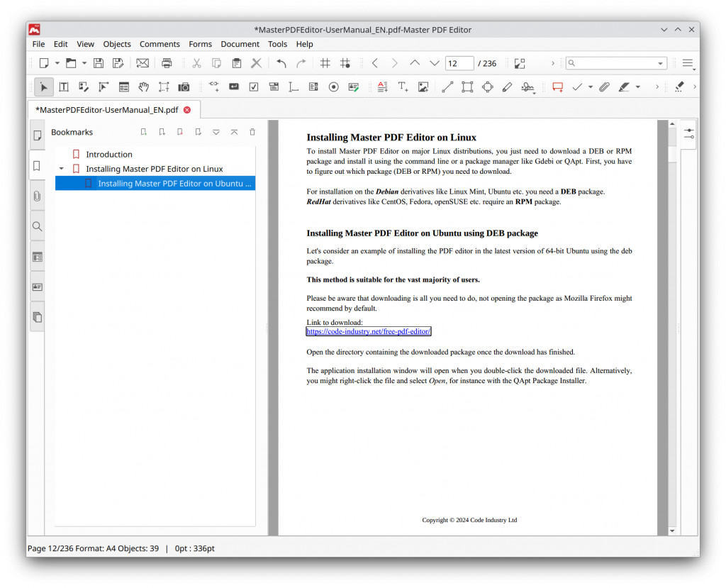Select the Introduction bookmark
The width and height of the screenshot is (726, 588).
click(110, 154)
